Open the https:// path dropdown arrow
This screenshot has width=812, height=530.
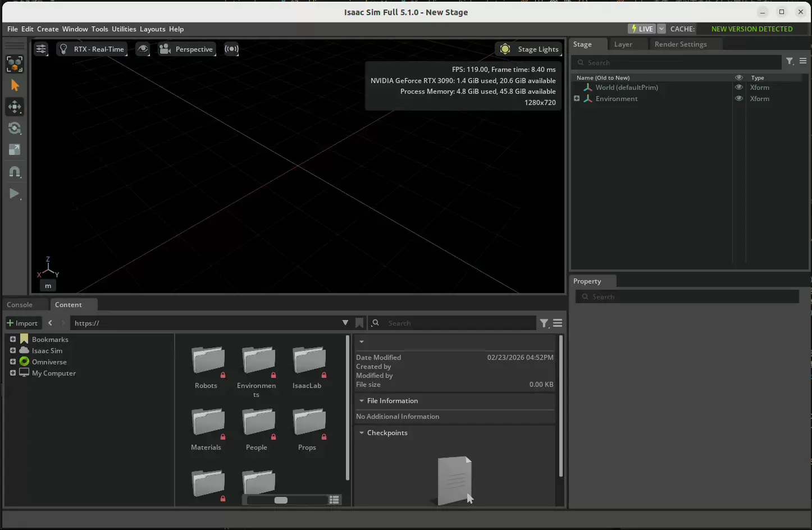[x=345, y=323]
